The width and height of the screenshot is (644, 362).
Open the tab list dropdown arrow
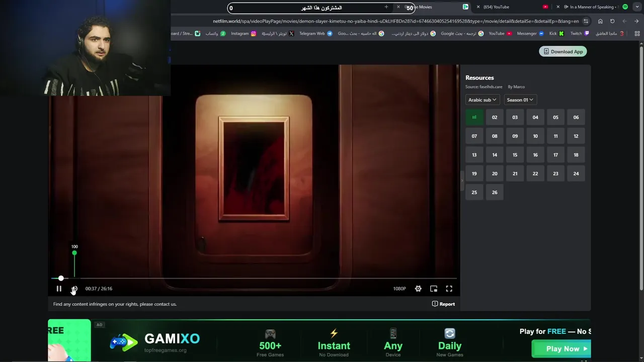[636, 7]
